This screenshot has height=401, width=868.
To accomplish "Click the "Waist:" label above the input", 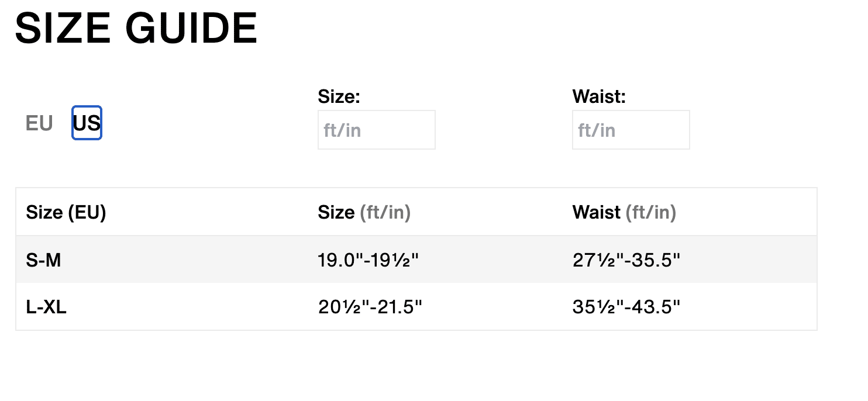I will click(x=599, y=96).
